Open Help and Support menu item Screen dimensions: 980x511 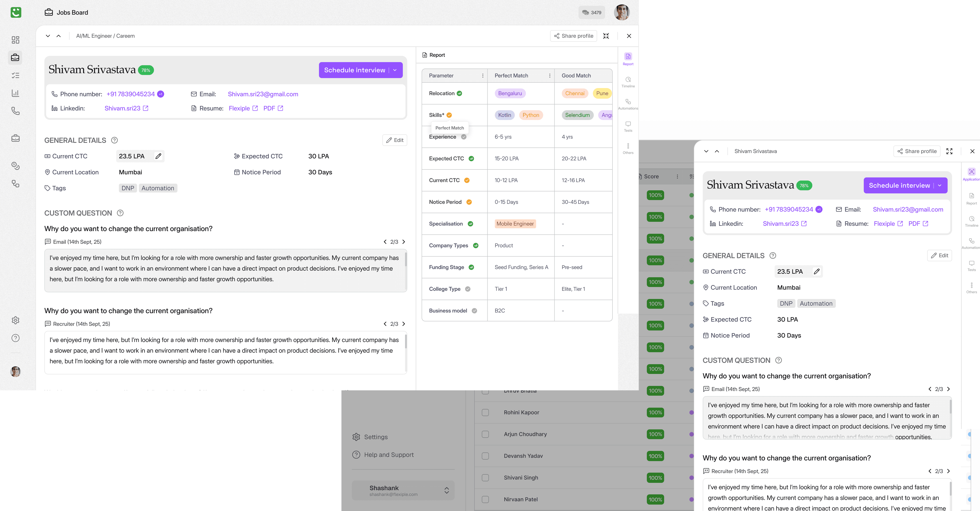click(388, 455)
